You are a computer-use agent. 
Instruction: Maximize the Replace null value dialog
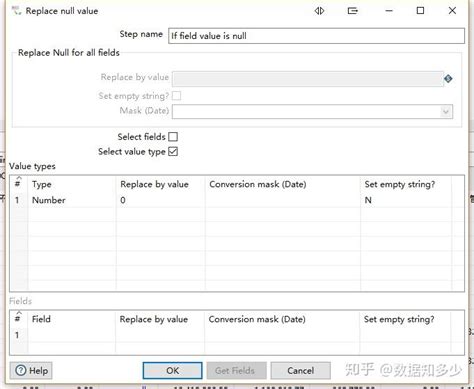[x=420, y=11]
